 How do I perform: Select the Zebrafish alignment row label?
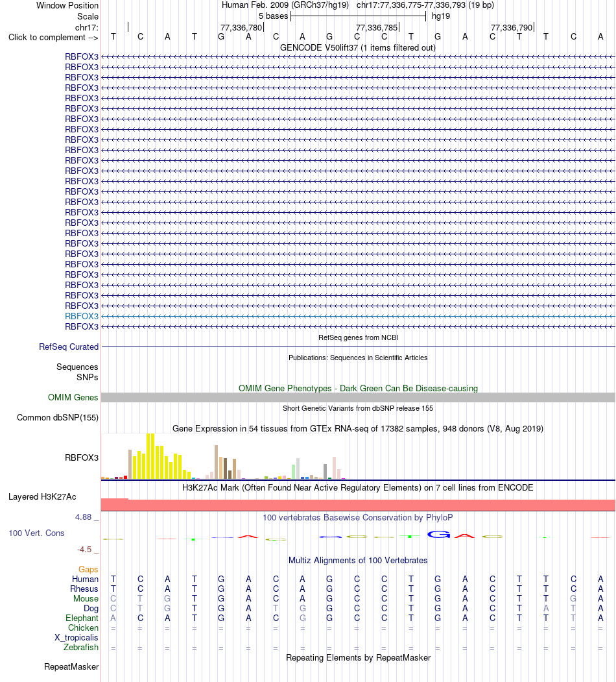tap(81, 647)
